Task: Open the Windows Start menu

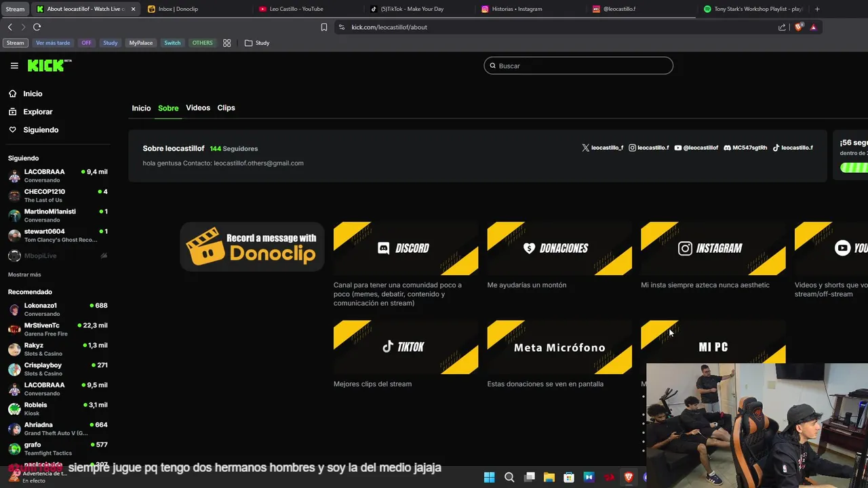Action: (x=489, y=477)
